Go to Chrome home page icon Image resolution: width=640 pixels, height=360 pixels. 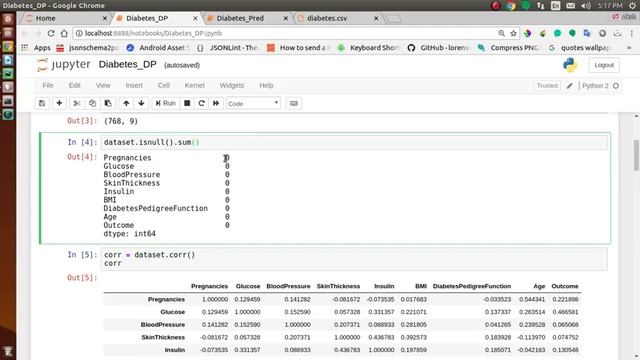64,33
